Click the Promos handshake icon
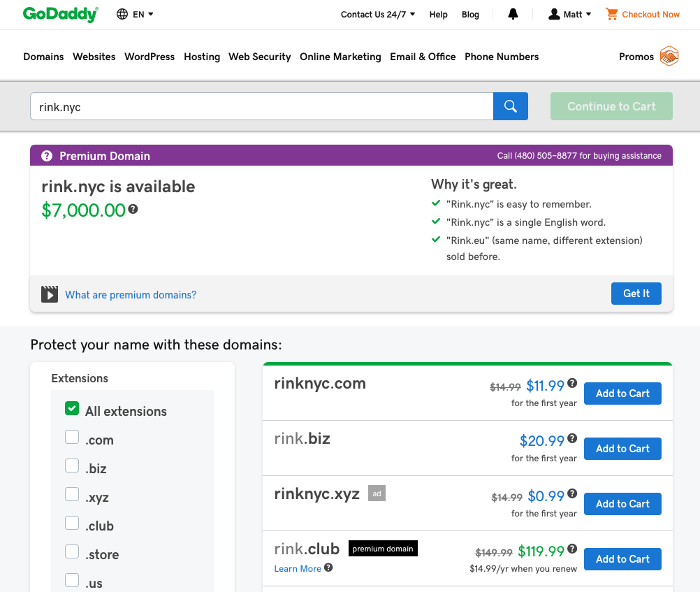The image size is (700, 592). (x=669, y=57)
